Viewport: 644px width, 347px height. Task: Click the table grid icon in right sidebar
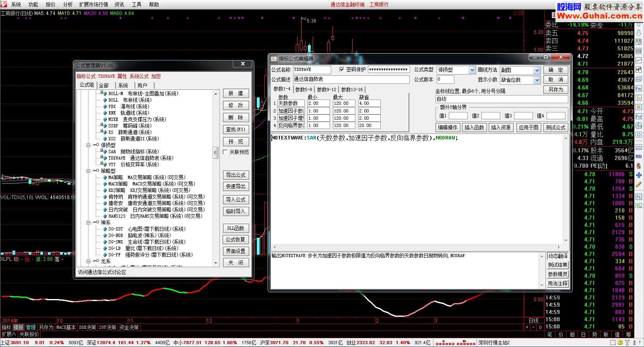pos(639,51)
